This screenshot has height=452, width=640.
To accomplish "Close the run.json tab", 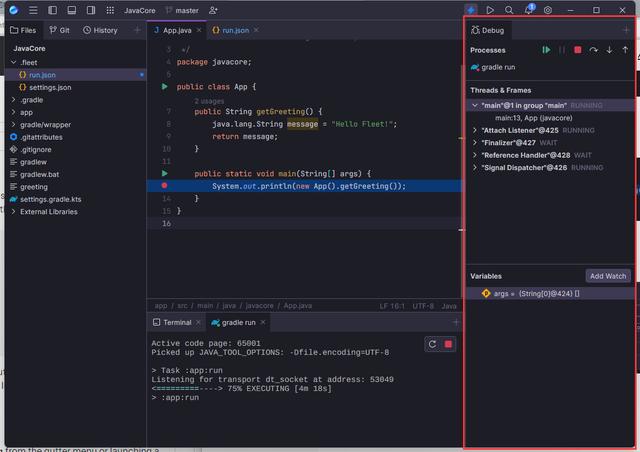I will tap(256, 30).
